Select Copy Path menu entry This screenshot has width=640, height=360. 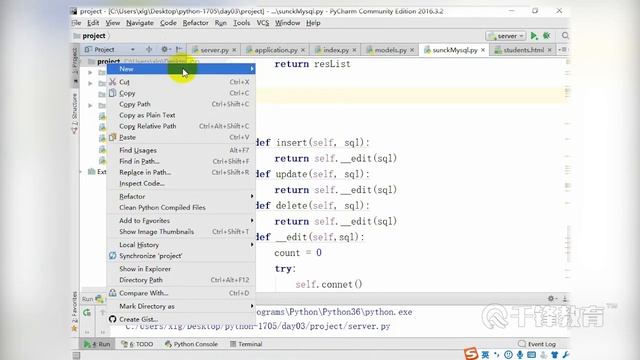coord(181,104)
